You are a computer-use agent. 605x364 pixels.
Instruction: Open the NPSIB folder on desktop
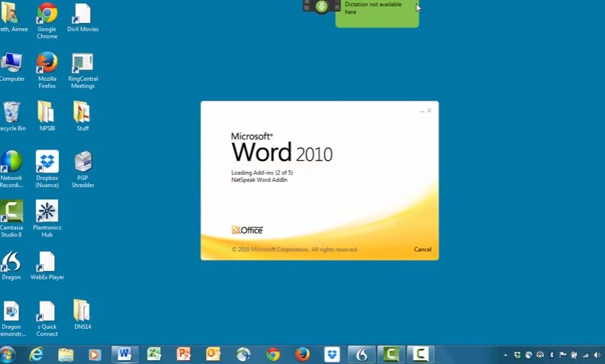pos(47,116)
